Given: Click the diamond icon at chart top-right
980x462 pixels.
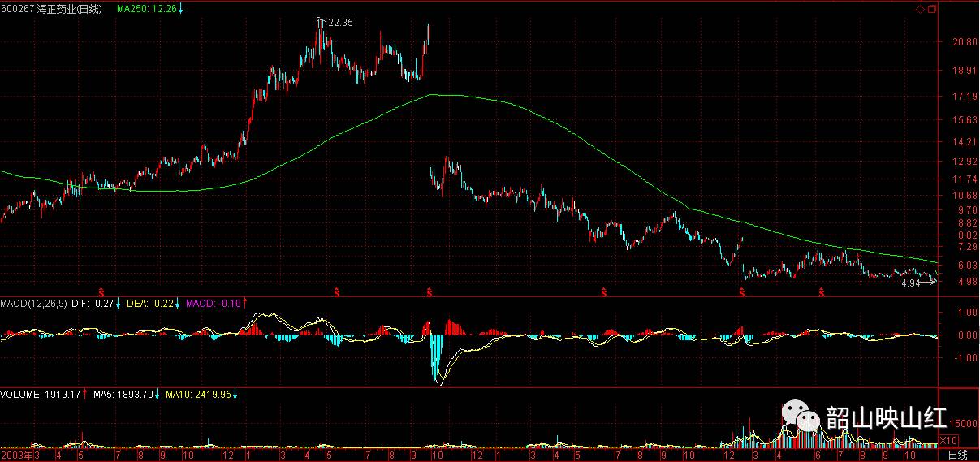Looking at the screenshot, I should pos(920,10).
